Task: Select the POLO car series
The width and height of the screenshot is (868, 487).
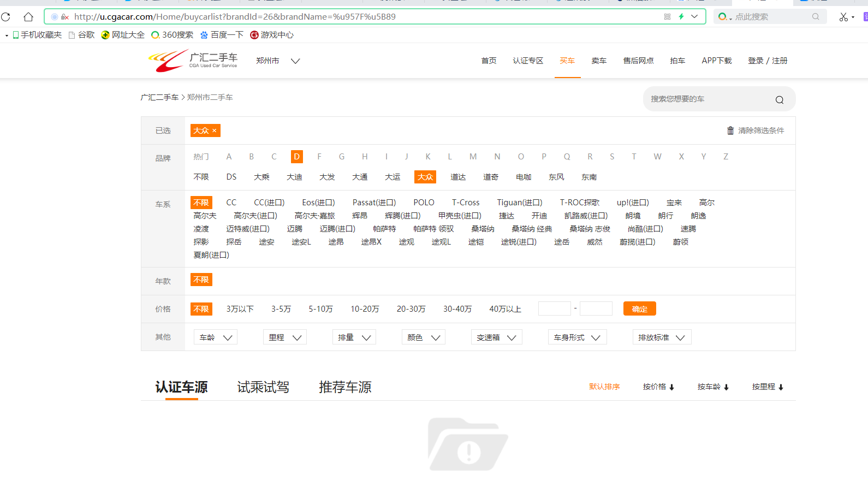Action: point(424,203)
